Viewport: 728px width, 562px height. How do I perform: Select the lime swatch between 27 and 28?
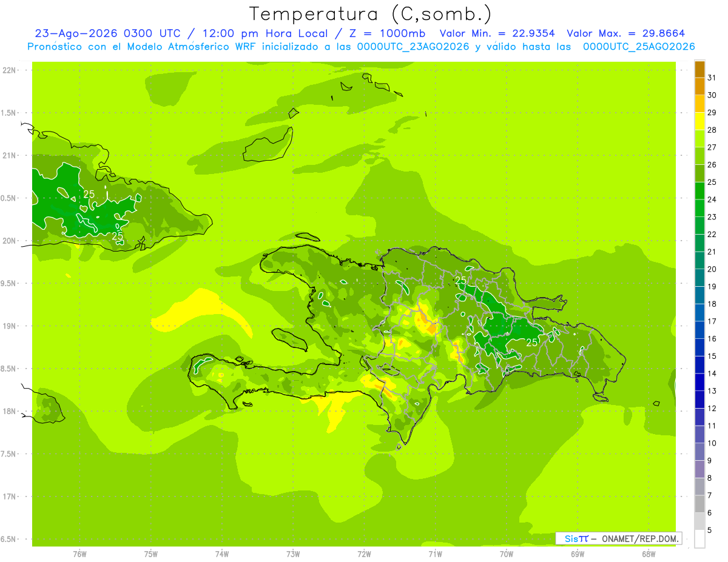click(699, 139)
